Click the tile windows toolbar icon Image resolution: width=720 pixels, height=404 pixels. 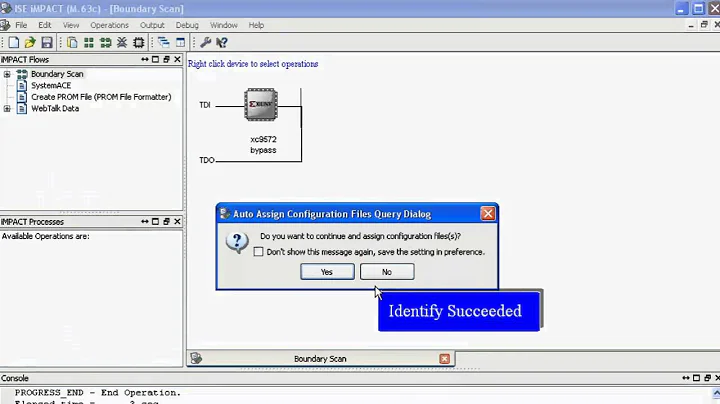tap(180, 43)
